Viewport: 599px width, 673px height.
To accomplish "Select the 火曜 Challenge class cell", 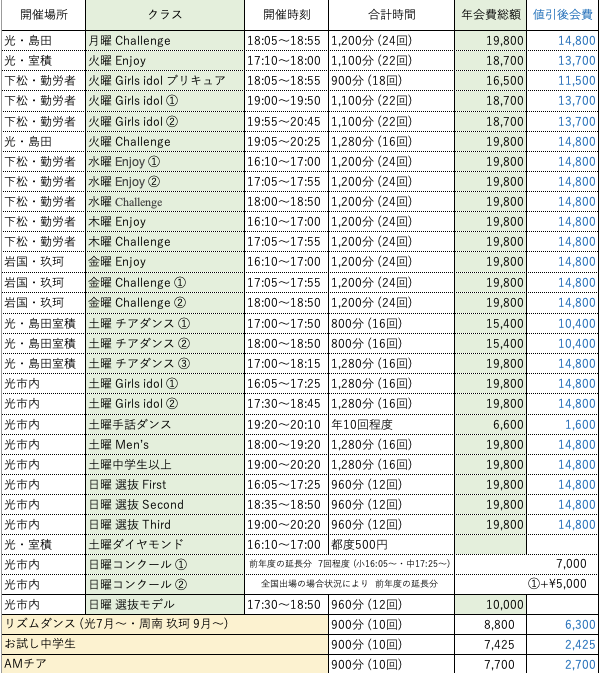I will point(165,142).
